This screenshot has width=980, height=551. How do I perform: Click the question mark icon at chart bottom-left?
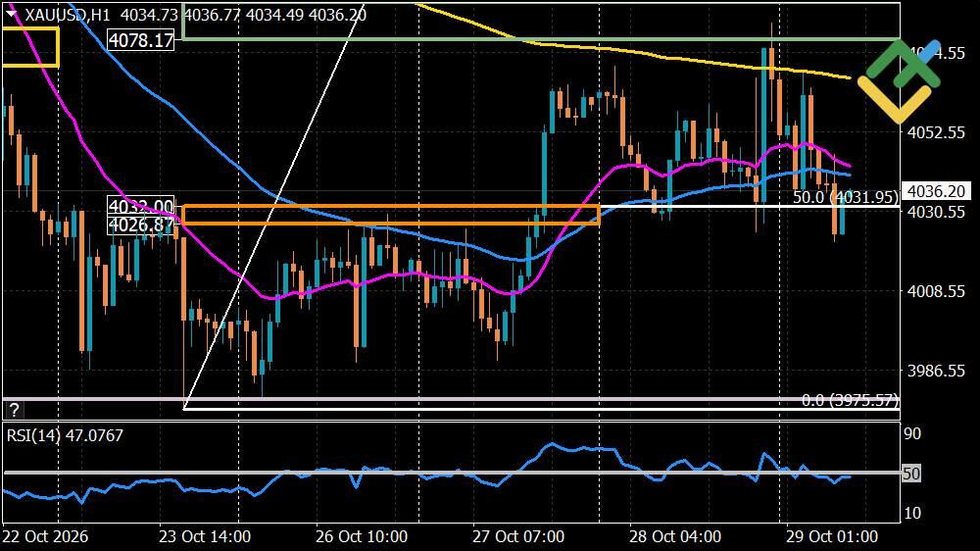point(14,410)
